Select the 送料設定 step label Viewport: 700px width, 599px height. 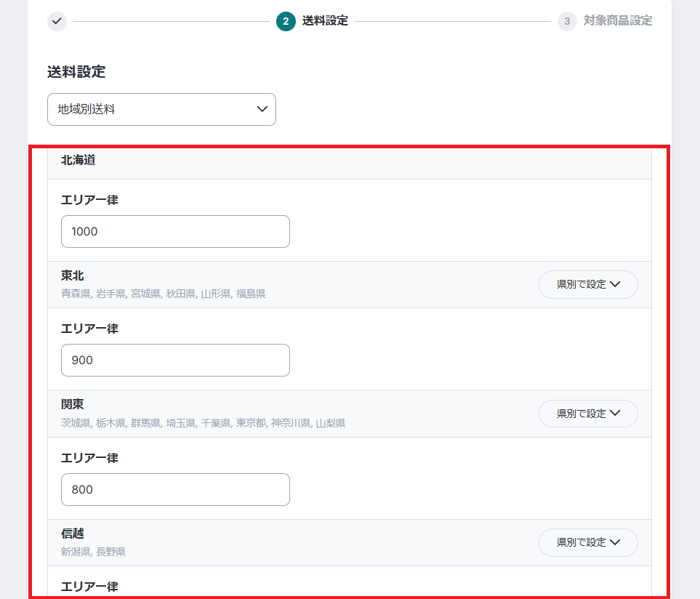click(x=325, y=21)
